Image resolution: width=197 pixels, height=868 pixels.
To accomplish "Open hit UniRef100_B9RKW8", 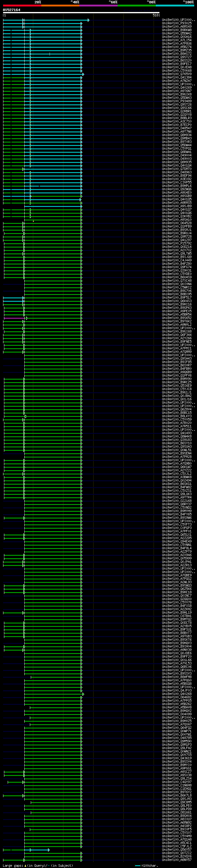I will [177, 30].
